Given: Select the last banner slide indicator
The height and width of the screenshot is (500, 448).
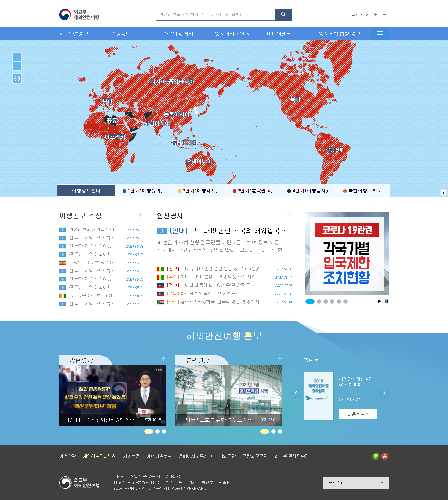Looking at the screenshot, I should click(345, 302).
